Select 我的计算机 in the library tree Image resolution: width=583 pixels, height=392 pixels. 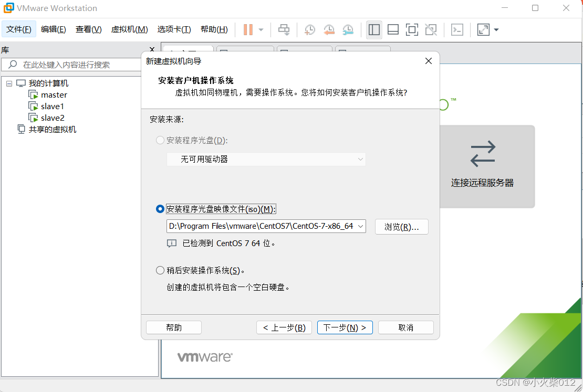[48, 83]
